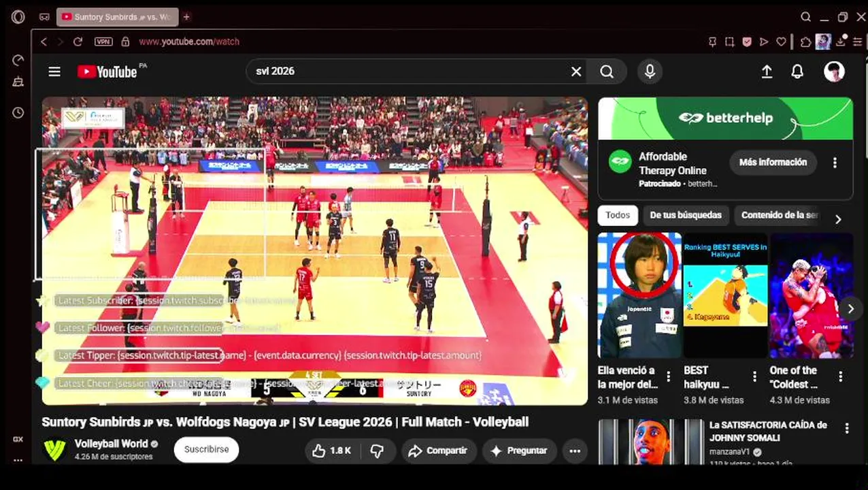Play the Ranking BEST SERVES Haikyuu thumbnail
This screenshot has width=868, height=490.
tap(725, 295)
